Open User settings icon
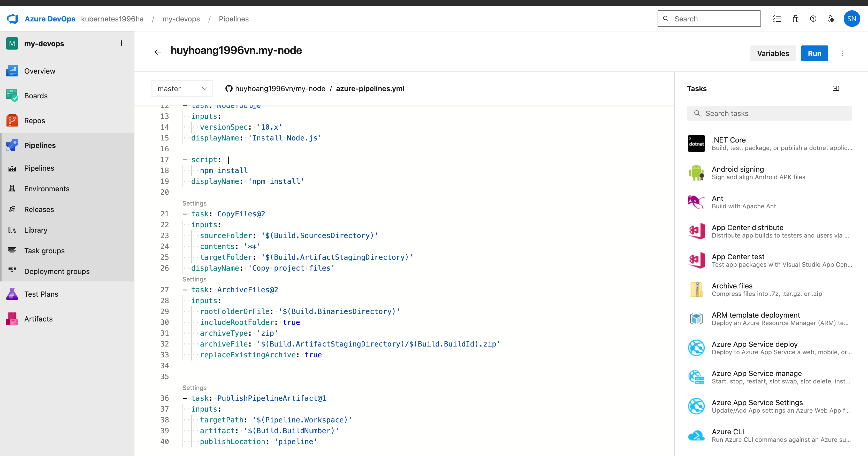The width and height of the screenshot is (868, 456). tap(831, 19)
